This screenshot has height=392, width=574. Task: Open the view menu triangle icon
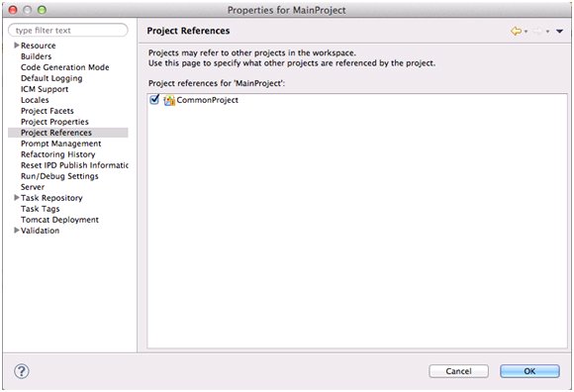[x=559, y=32]
